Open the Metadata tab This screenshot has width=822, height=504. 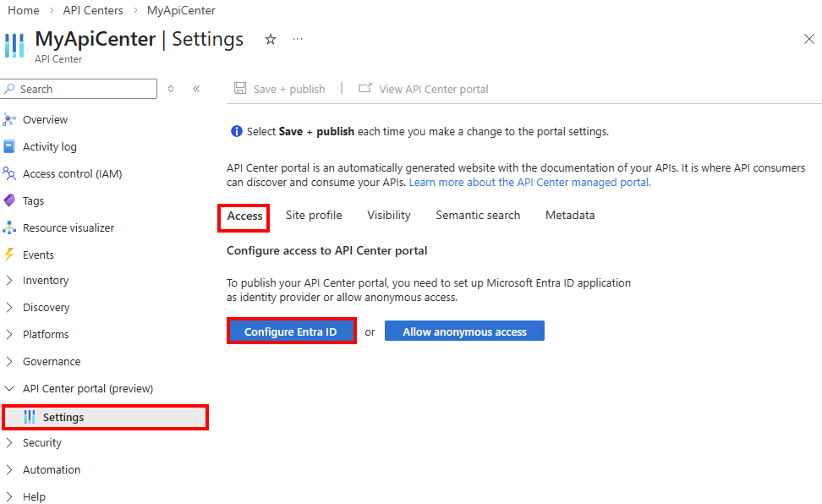(569, 215)
